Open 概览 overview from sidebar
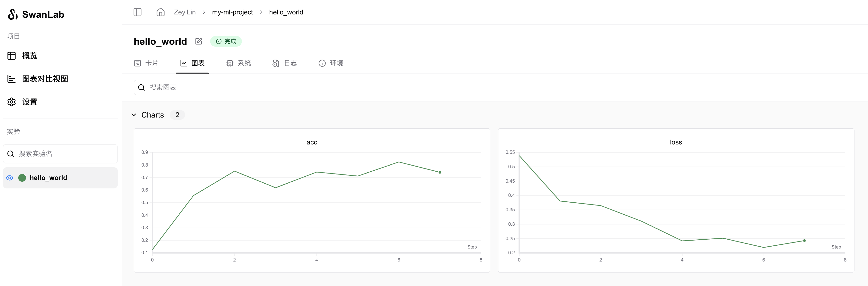868x286 pixels. (x=29, y=56)
